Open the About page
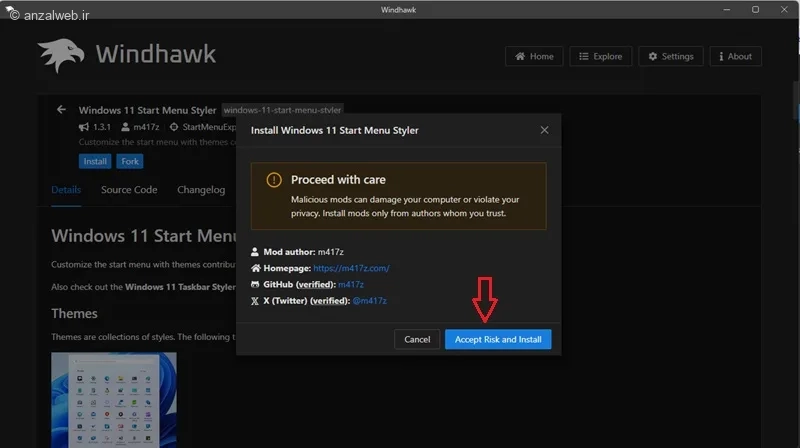 (x=733, y=57)
